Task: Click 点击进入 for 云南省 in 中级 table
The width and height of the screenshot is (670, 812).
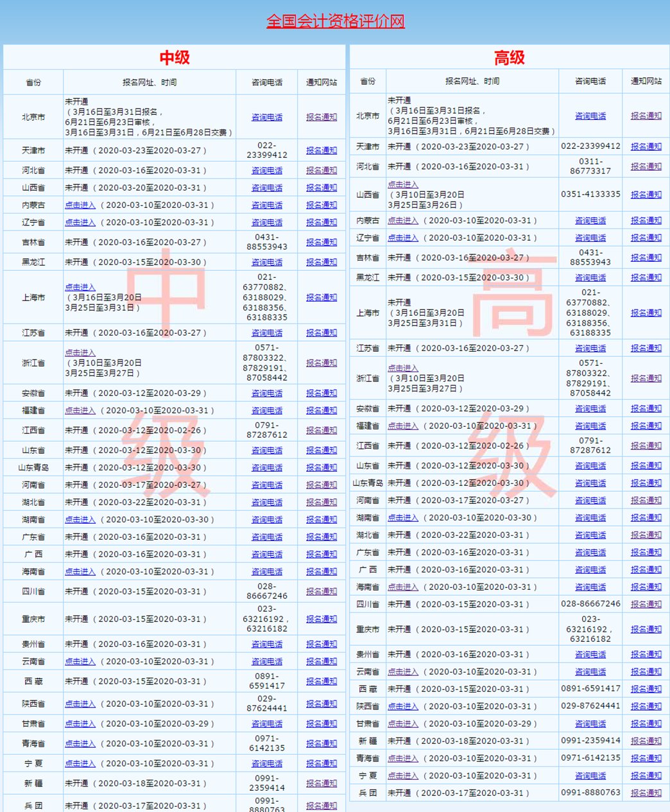Action: (x=80, y=661)
